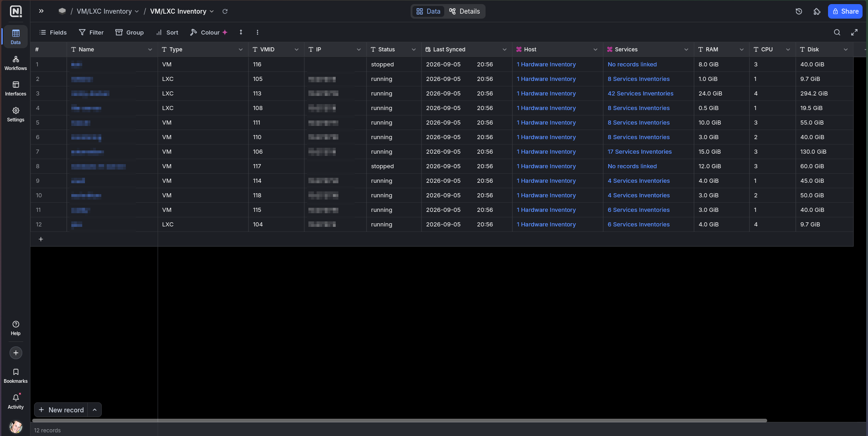Screen dimensions: 868x436
Task: Click the horizontal scrollbar of the grid
Action: [x=400, y=421]
